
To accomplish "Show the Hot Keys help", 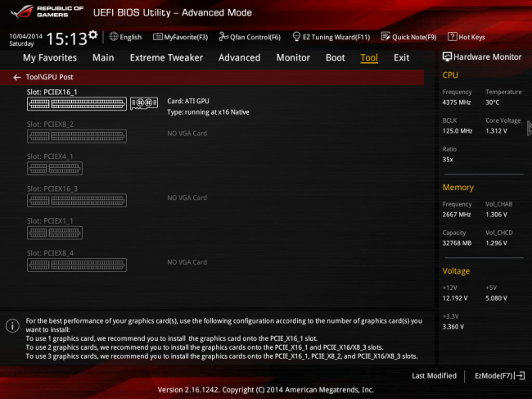I will pos(467,37).
